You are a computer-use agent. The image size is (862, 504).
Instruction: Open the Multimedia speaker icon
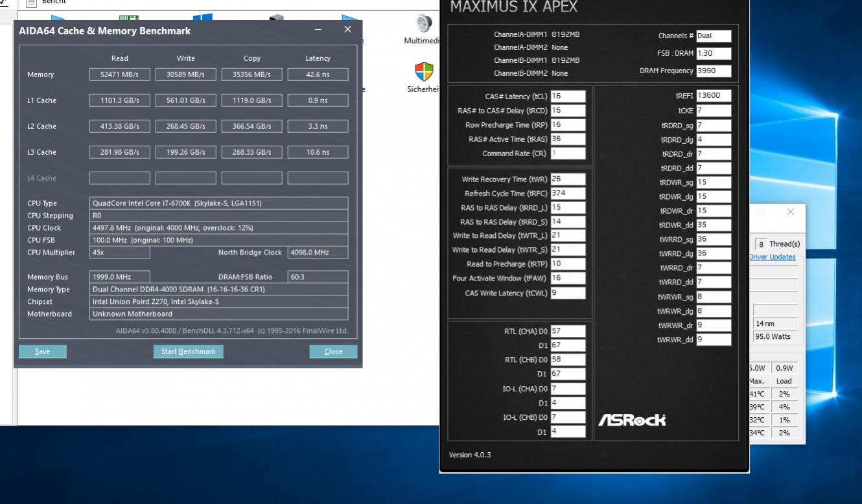tap(424, 25)
